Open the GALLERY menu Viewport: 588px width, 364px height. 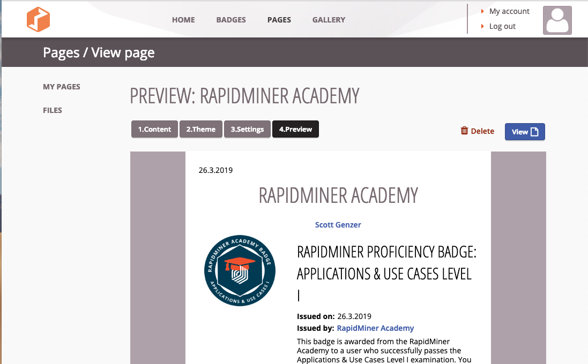pyautogui.click(x=329, y=20)
